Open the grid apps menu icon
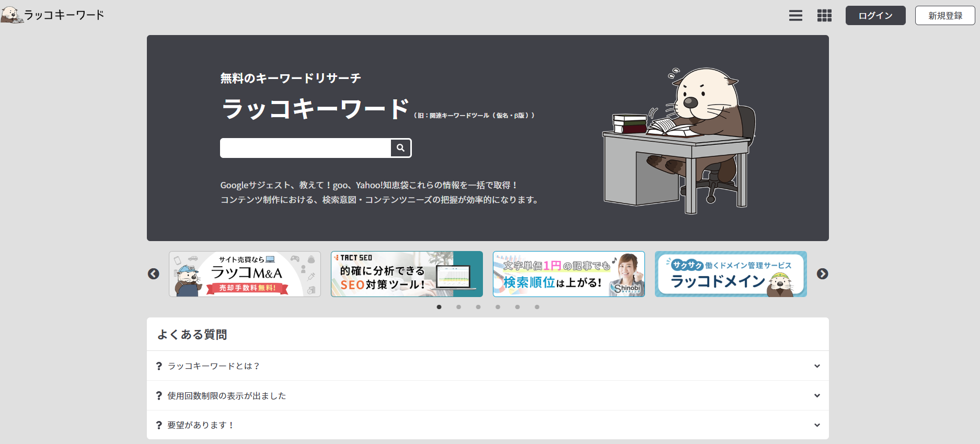 (824, 16)
